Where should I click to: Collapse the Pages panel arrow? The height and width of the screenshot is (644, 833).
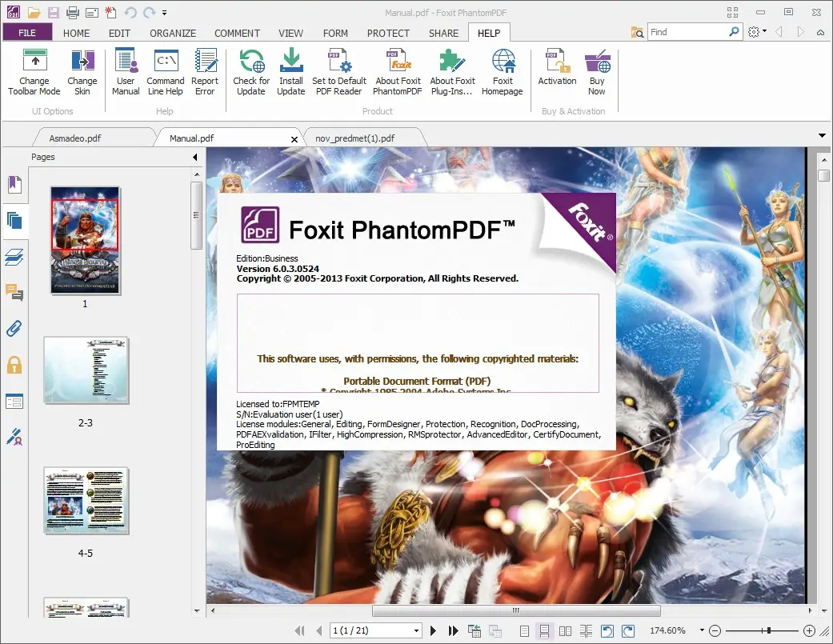195,157
